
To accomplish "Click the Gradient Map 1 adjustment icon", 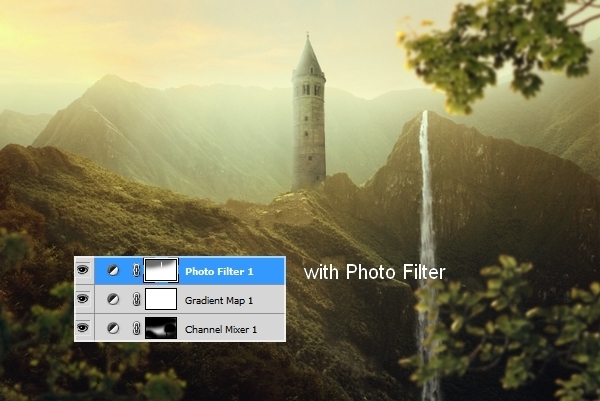I will tap(112, 299).
